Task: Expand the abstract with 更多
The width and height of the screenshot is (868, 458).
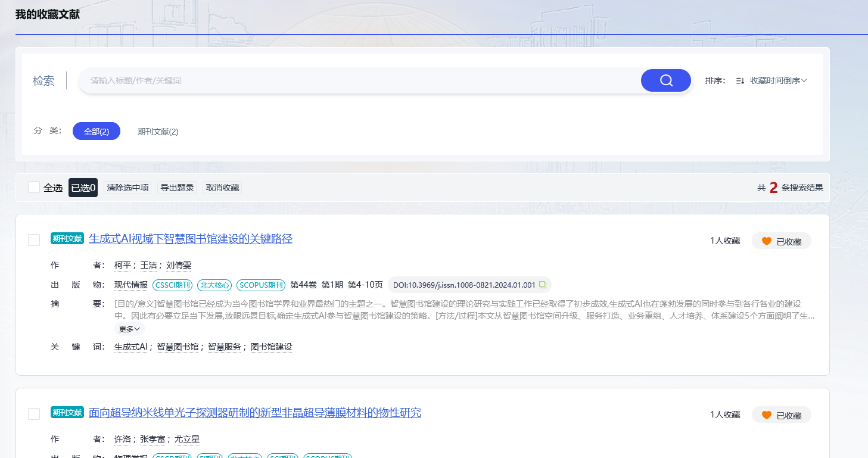Action: click(129, 329)
